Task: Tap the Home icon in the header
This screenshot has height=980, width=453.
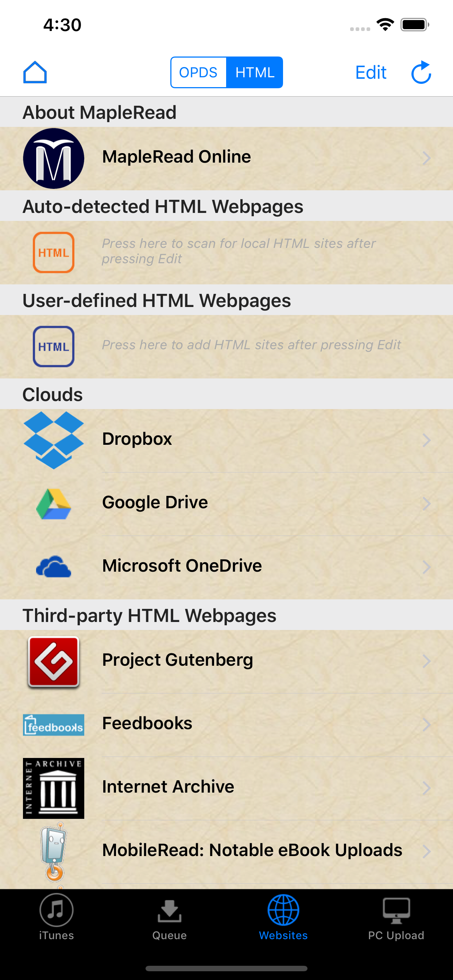Action: (x=35, y=72)
